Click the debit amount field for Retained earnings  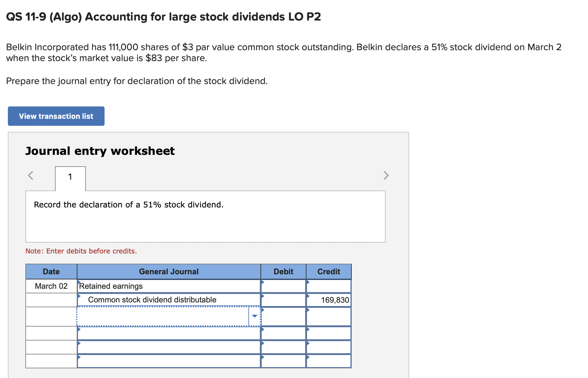(283, 286)
